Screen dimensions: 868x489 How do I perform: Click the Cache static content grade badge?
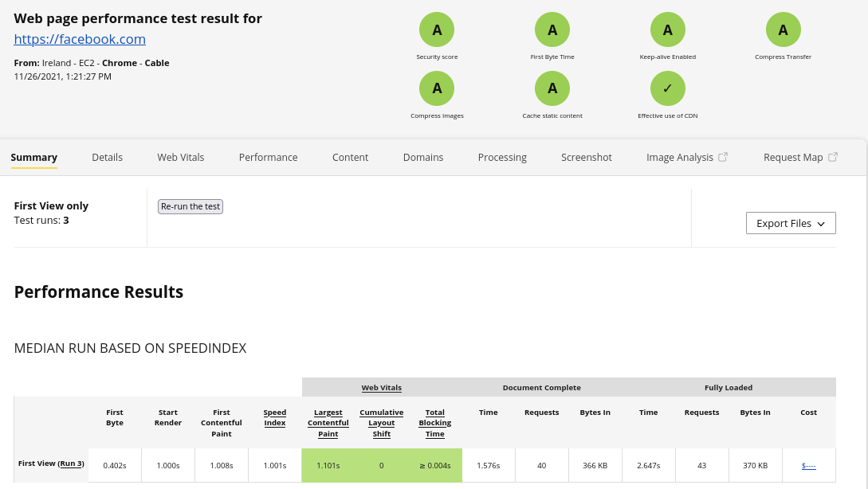552,88
